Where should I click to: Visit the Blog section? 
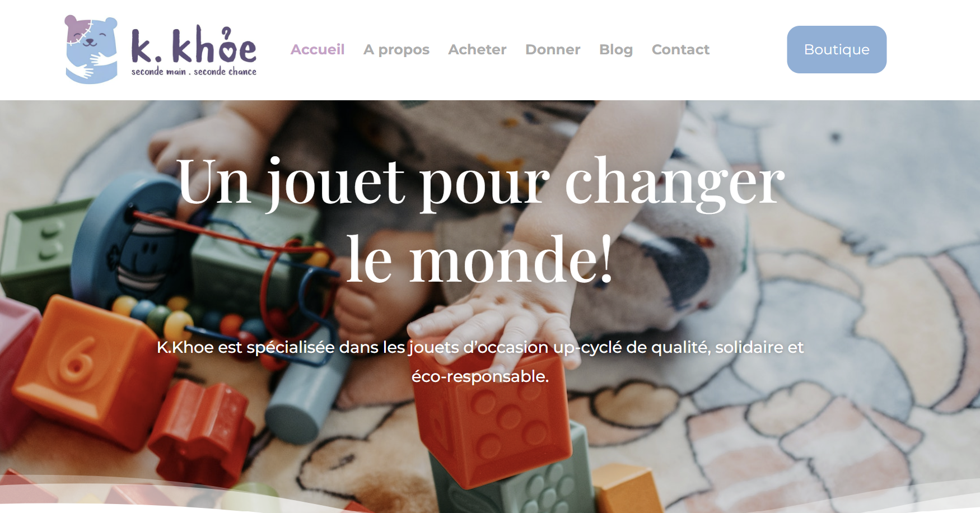[x=616, y=50]
